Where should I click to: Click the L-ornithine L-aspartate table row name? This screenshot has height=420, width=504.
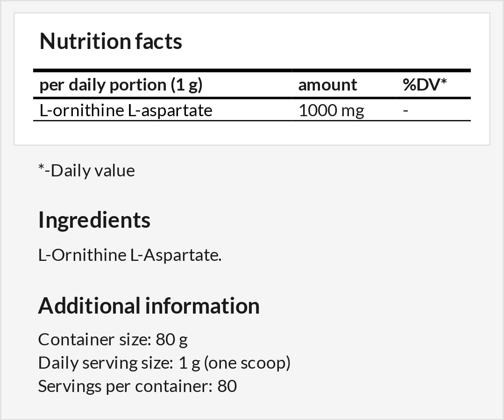tap(126, 110)
